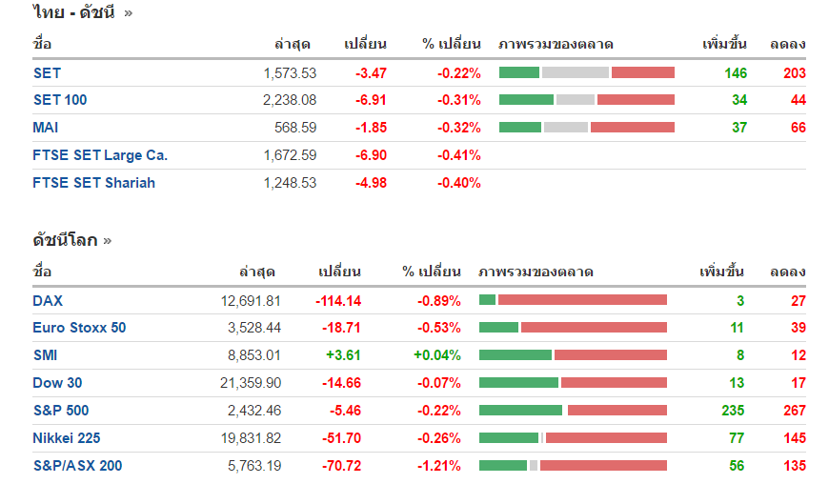829x504 pixels.
Task: Select the MAI index link
Action: [46, 128]
